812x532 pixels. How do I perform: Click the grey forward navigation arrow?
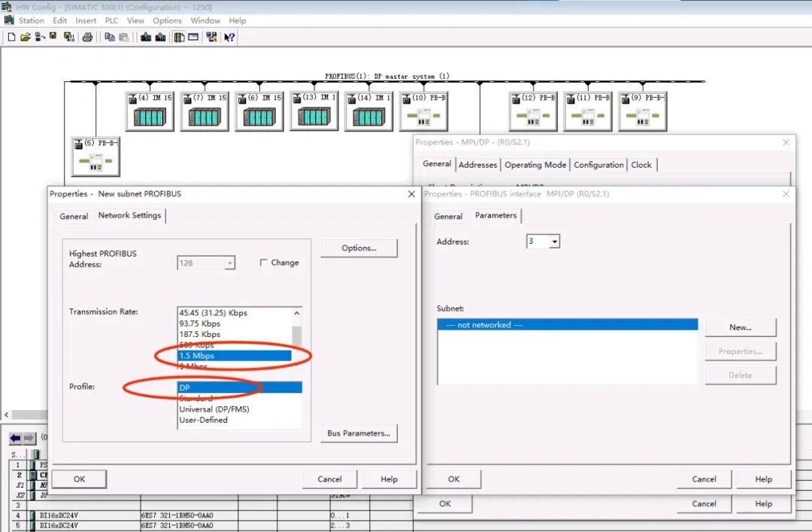click(29, 438)
